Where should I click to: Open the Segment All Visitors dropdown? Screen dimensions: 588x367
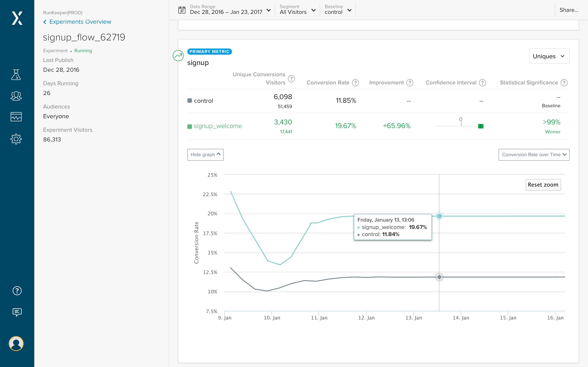point(297,10)
